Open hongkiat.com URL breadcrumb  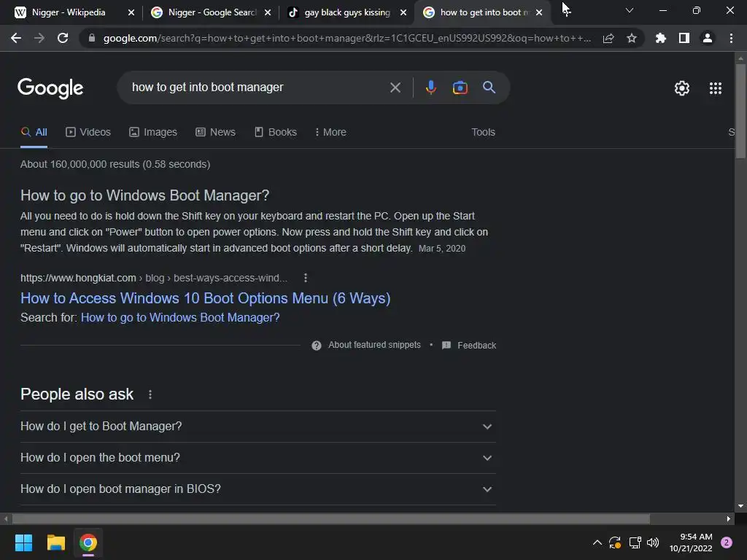154,278
